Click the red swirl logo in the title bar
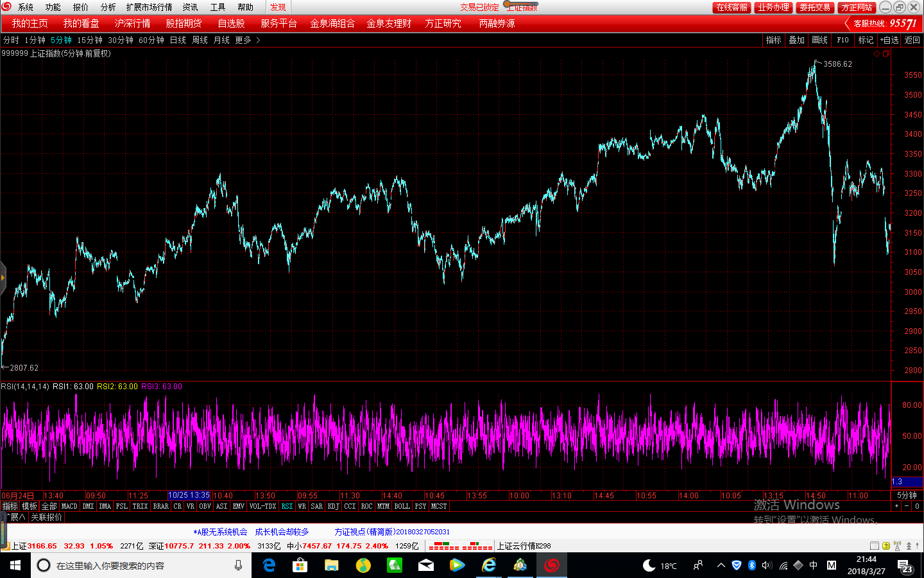Screen dimensions: 924x578 coord(6,6)
